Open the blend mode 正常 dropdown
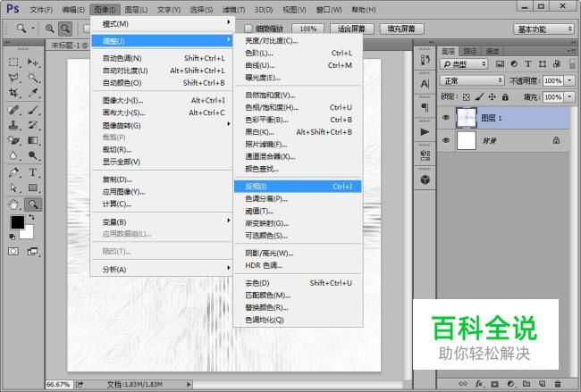The image size is (581, 392). point(473,80)
